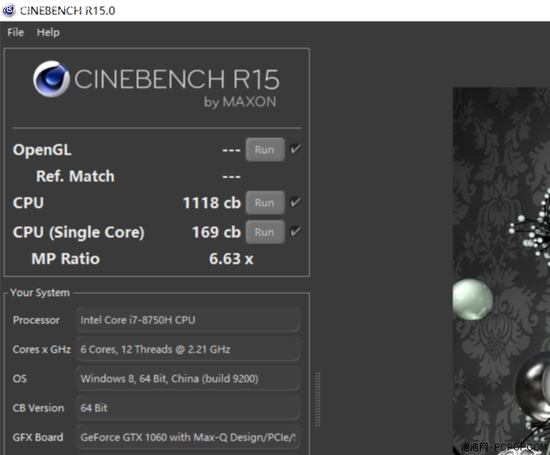Run the OpenGL benchmark
Screen dimensions: 550x455
pyautogui.click(x=265, y=149)
